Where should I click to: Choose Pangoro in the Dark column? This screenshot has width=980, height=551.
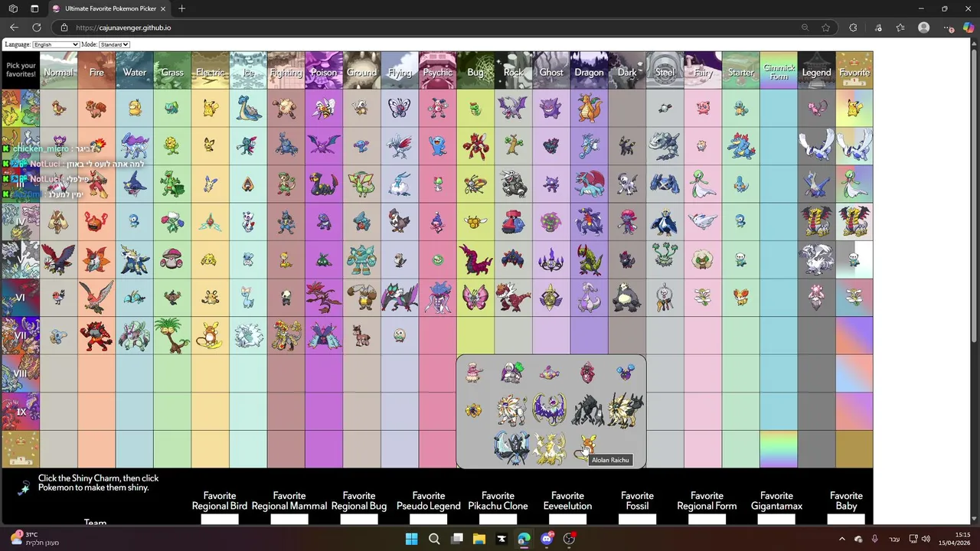click(627, 297)
